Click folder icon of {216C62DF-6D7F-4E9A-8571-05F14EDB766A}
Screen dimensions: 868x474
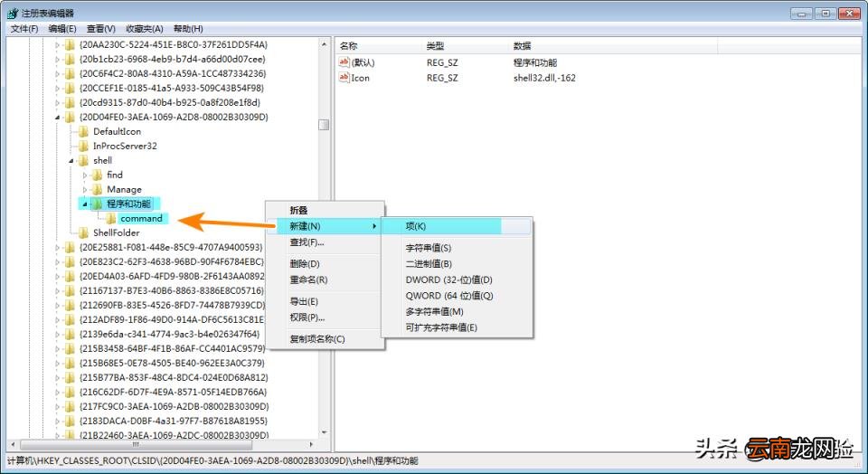click(x=70, y=392)
